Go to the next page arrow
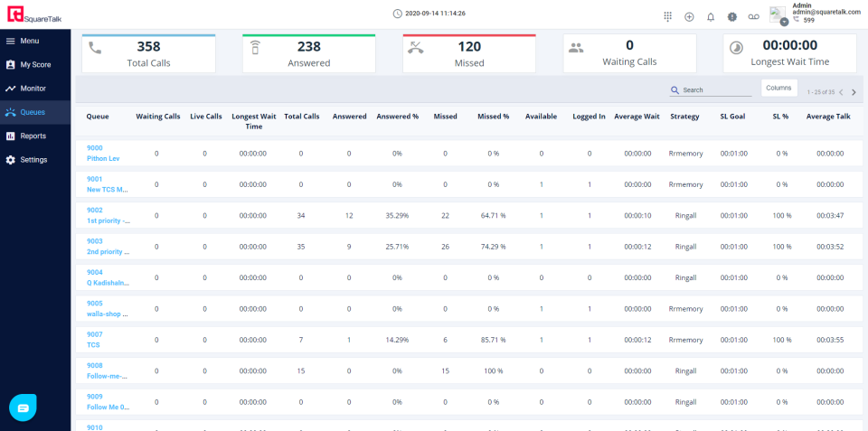The height and width of the screenshot is (431, 868). (854, 92)
